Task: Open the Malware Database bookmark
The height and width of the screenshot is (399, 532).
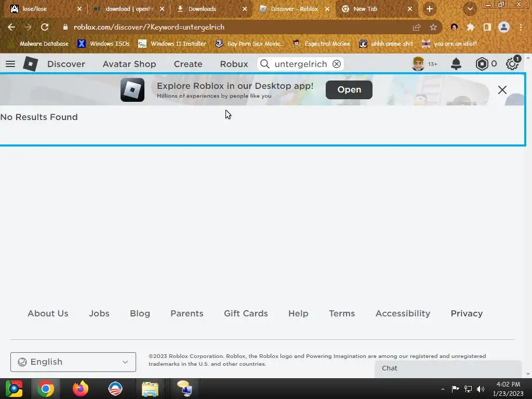Action: 39,44
